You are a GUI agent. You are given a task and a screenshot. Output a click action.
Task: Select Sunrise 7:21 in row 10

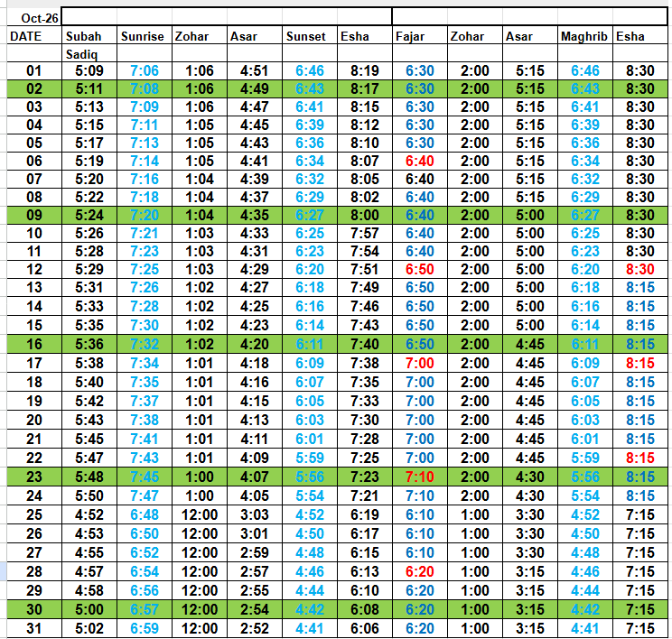pyautogui.click(x=145, y=233)
